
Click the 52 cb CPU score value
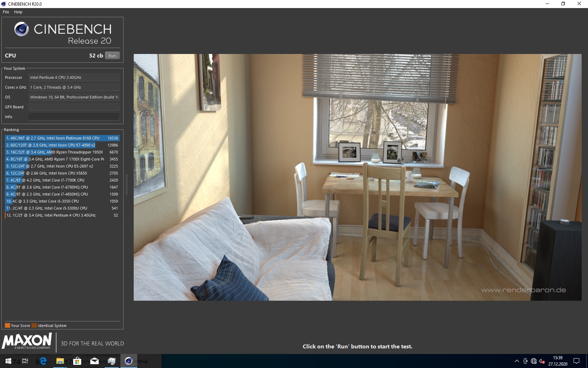[x=96, y=56]
